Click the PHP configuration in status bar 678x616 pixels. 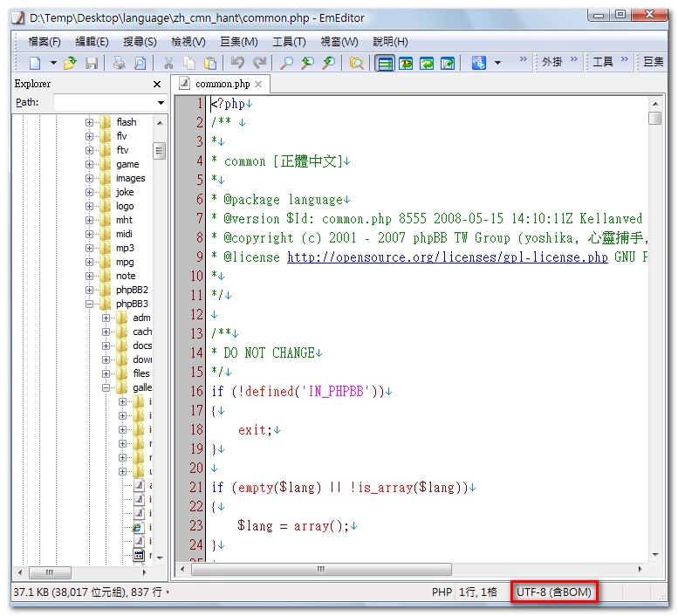pos(442,592)
